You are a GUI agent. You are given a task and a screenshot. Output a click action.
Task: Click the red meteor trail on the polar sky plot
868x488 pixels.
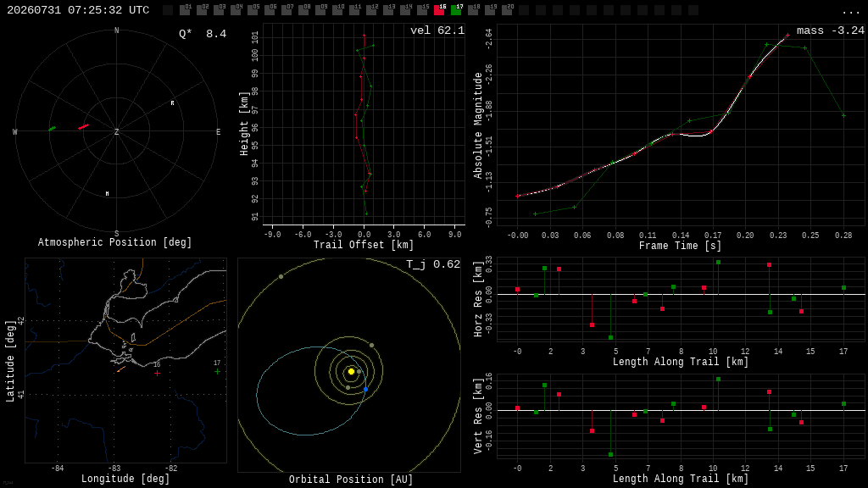tap(84, 127)
